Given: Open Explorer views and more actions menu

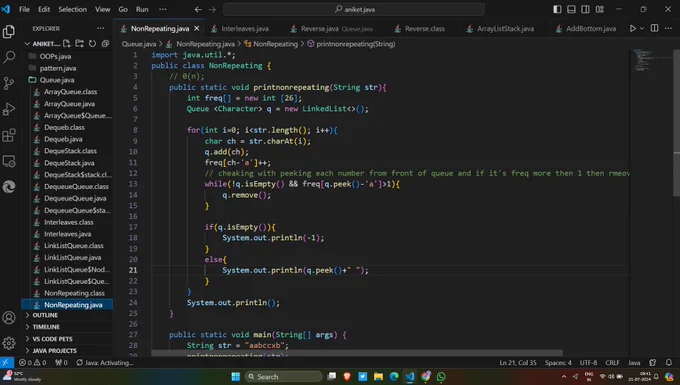Looking at the screenshot, I should point(101,28).
